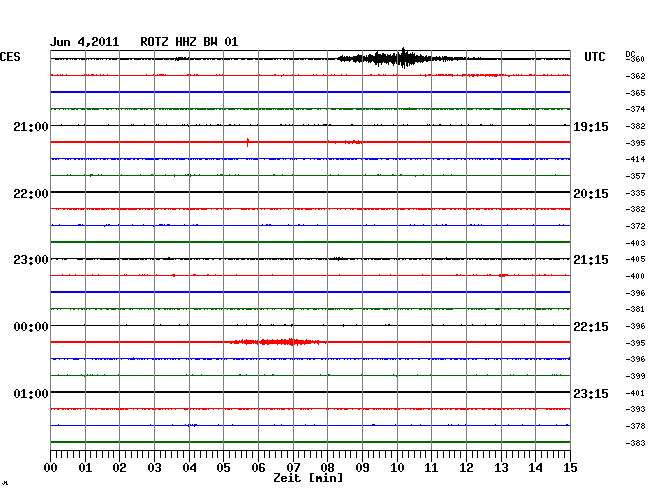
Task: Select the "22:15" UTC time label
Action: coord(591,327)
